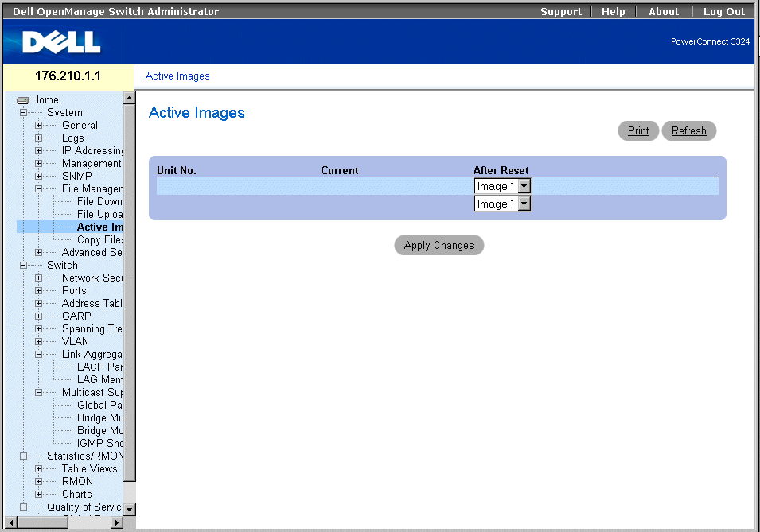Screen dimensions: 760x532
Task: Click the PowerConnect 3324 label
Action: [x=710, y=41]
